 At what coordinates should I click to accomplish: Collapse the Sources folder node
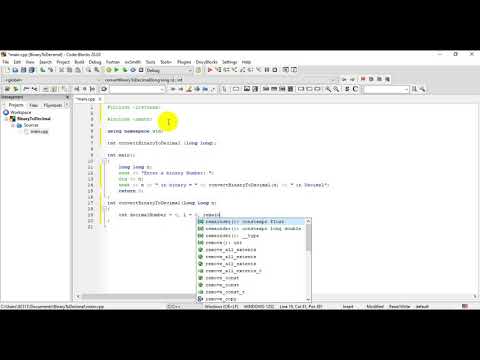13,125
